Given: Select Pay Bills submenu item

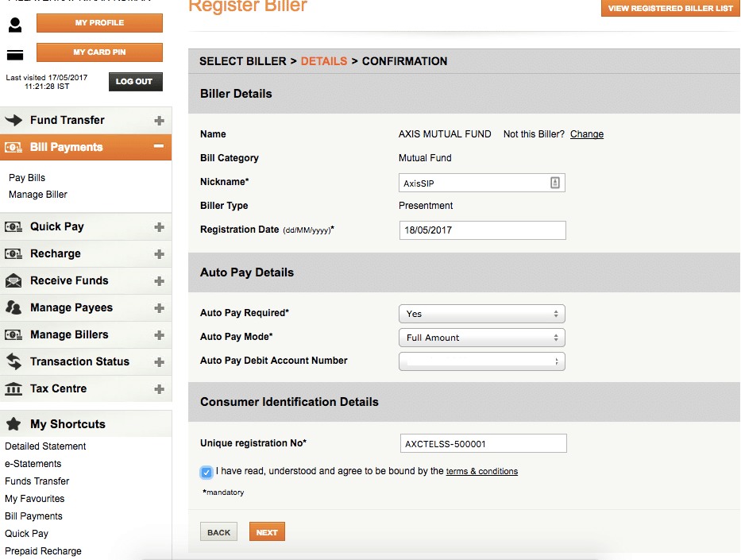Looking at the screenshot, I should 27,178.
